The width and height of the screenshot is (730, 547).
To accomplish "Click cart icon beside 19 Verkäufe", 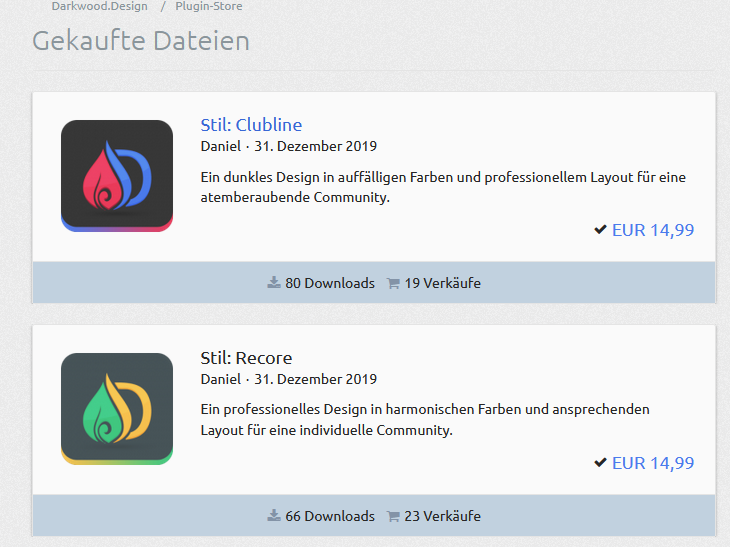I will pyautogui.click(x=394, y=283).
